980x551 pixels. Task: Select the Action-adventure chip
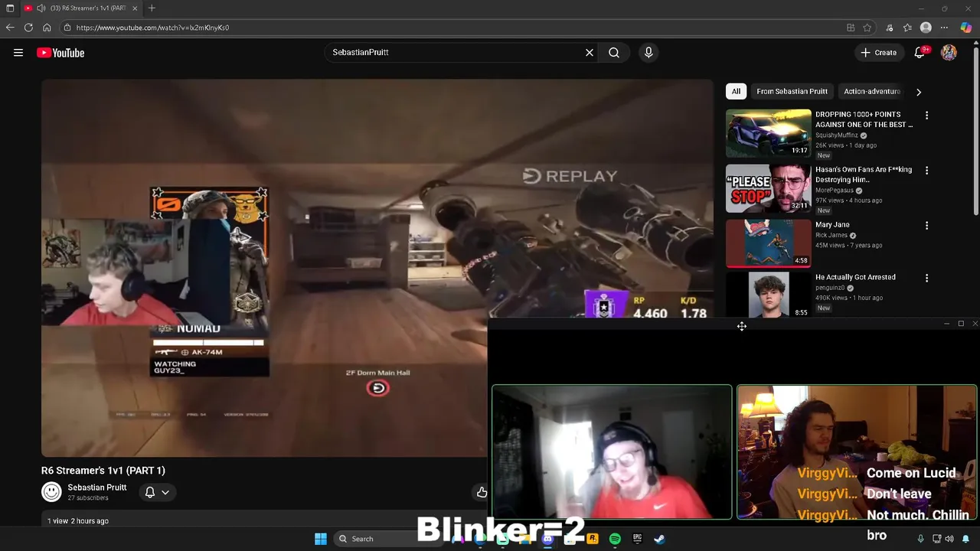coord(871,91)
